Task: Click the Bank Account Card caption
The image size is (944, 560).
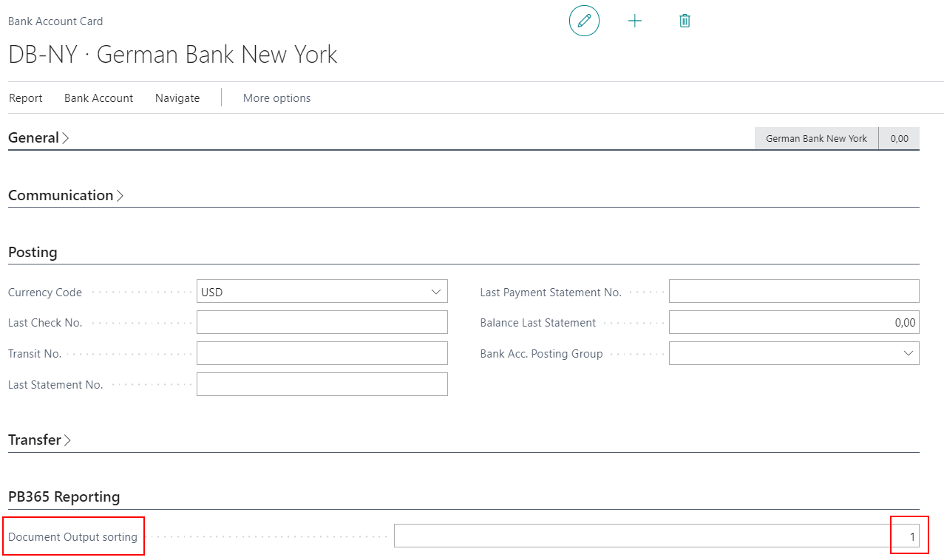Action: pos(56,21)
